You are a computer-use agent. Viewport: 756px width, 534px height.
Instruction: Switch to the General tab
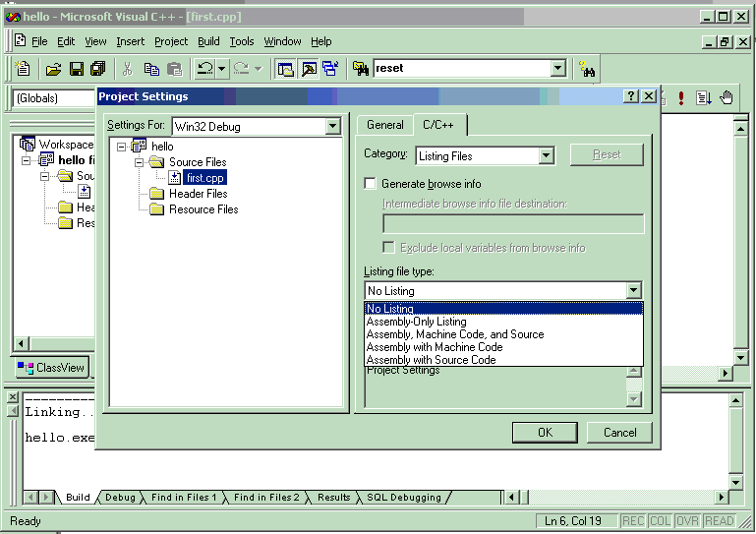384,125
